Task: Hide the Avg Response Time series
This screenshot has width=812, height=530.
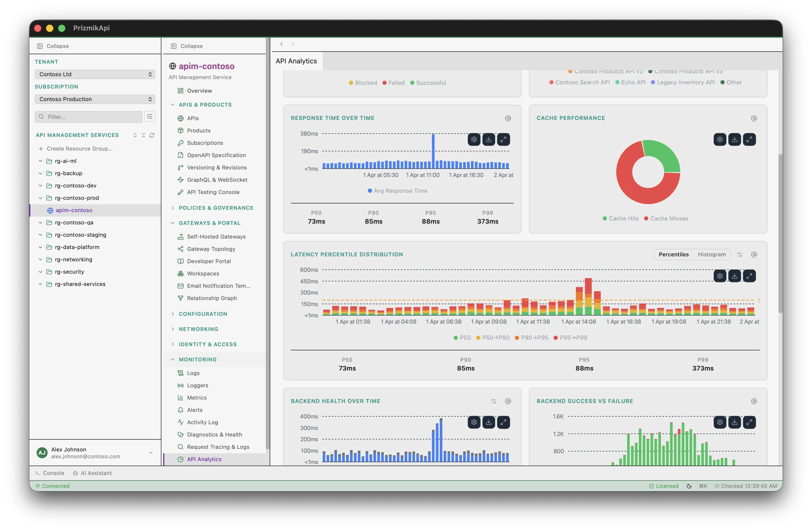Action: coord(398,191)
